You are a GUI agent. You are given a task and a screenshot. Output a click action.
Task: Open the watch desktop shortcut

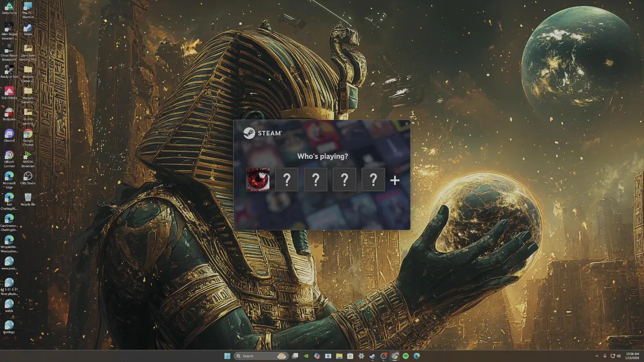(x=9, y=305)
